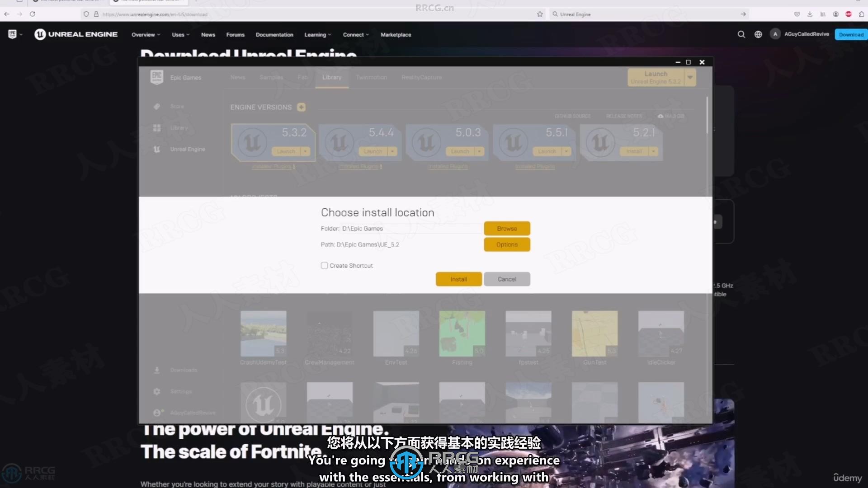Open News in the website navigation
The image size is (868, 488).
tap(208, 35)
